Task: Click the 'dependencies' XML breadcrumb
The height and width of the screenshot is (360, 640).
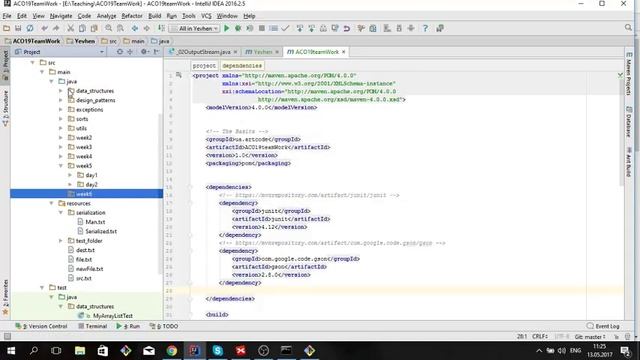Action: [x=242, y=66]
